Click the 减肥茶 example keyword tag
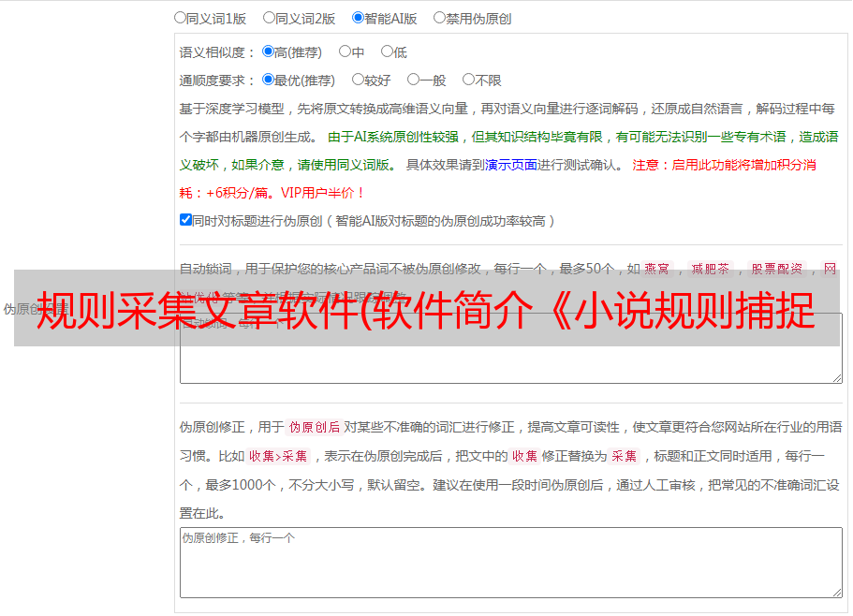This screenshot has width=853, height=616. coord(710,269)
